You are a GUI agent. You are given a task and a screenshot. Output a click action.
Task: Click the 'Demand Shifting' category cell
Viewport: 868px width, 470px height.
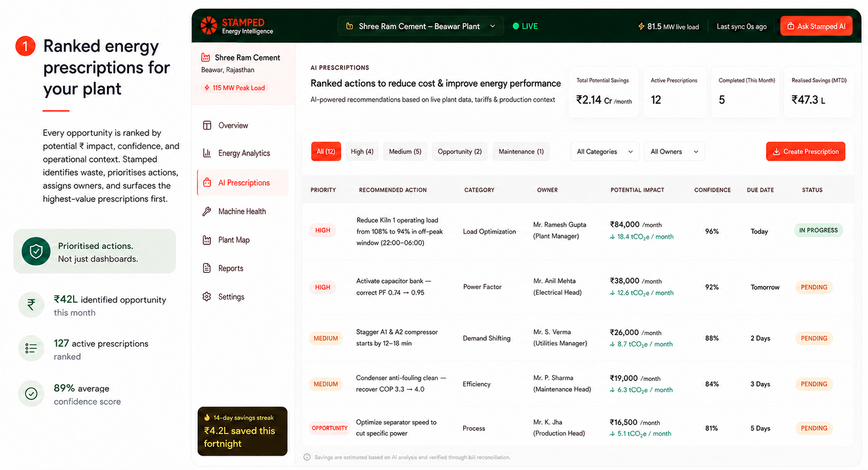click(486, 338)
